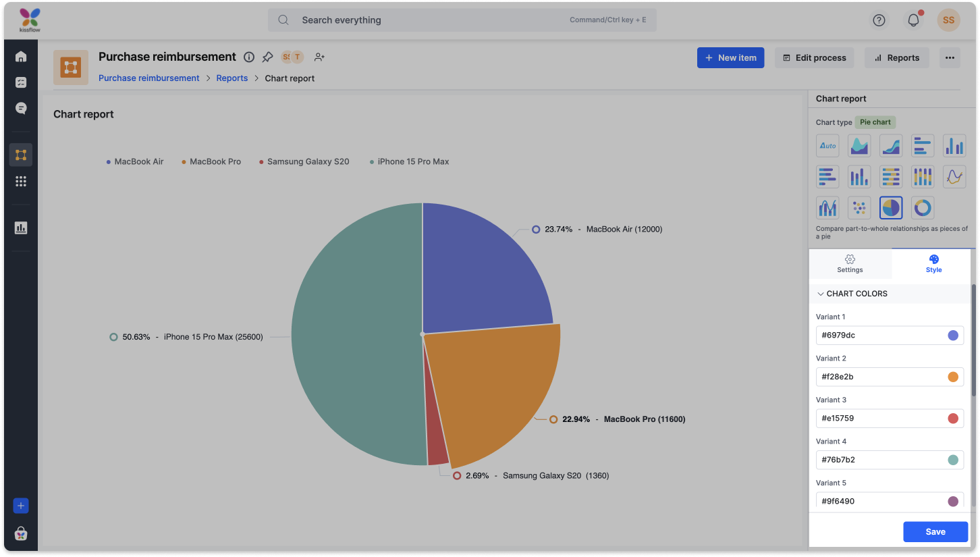
Task: Click the '50.63% - iPhone 15 Pro Max (25600)' label
Action: [186, 337]
